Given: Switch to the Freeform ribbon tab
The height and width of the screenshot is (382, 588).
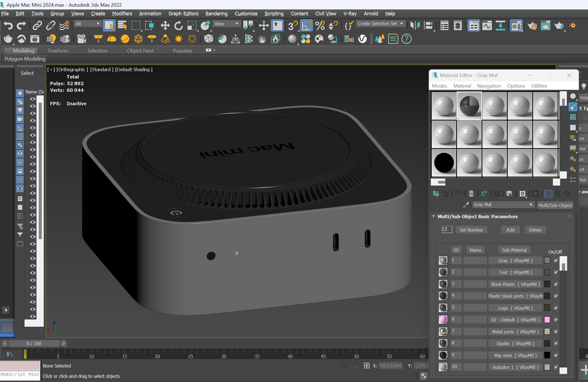Looking at the screenshot, I should [58, 51].
